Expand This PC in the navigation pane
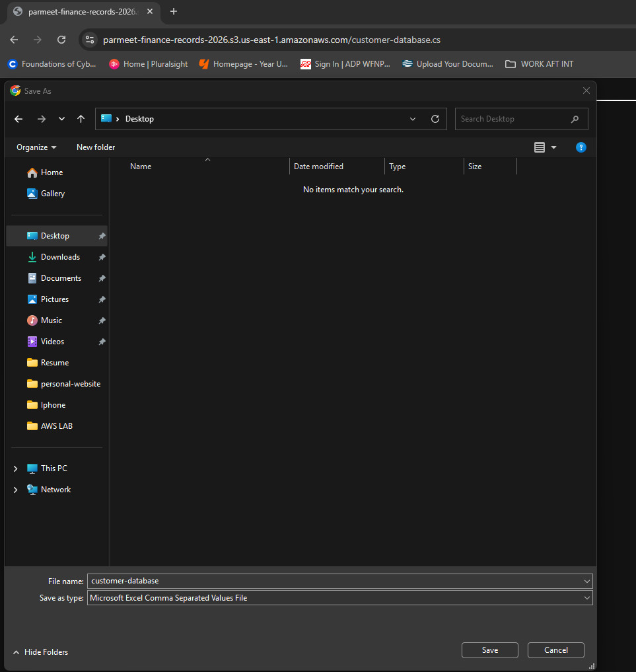Image resolution: width=636 pixels, height=672 pixels. pos(15,468)
